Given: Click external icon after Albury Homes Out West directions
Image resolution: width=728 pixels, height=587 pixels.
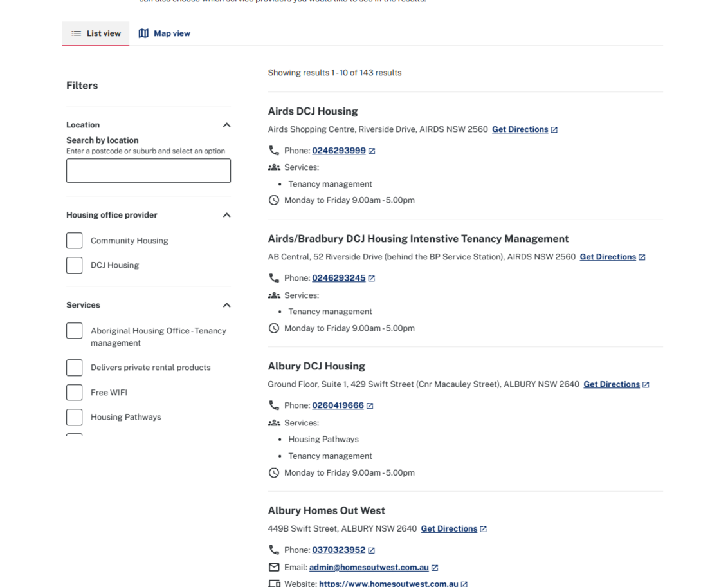Looking at the screenshot, I should (x=484, y=529).
